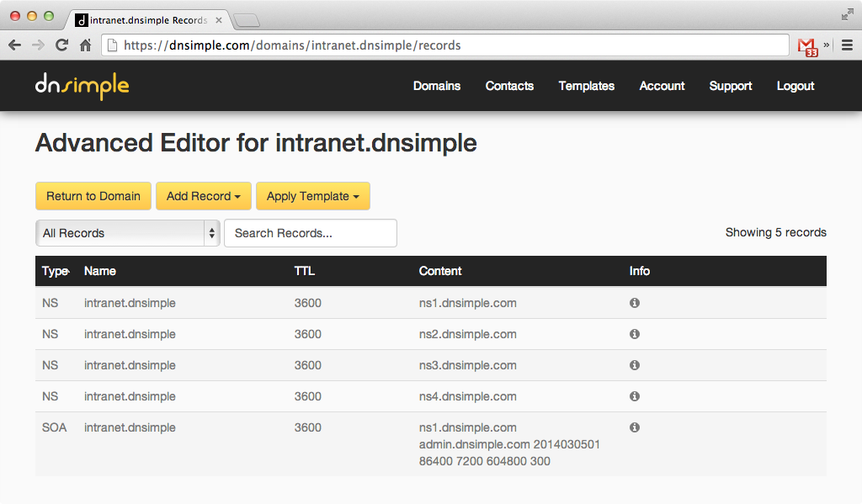Click the page icon in address bar

coord(112,45)
